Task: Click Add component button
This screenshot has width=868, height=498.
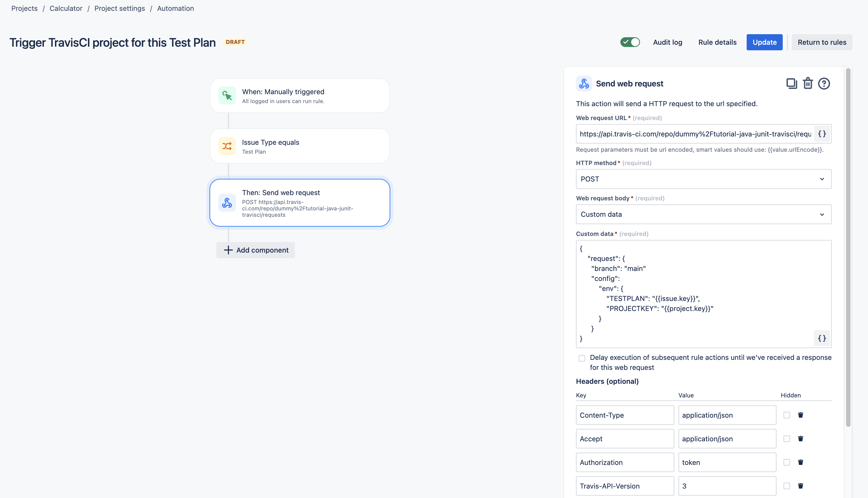Action: tap(256, 250)
